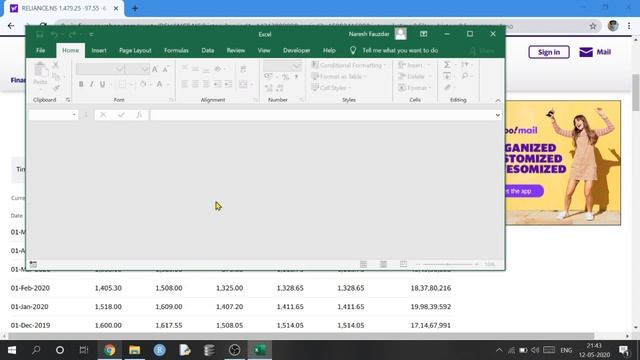The image size is (640, 360).
Task: Toggle Bold formatting
Action: click(x=81, y=84)
